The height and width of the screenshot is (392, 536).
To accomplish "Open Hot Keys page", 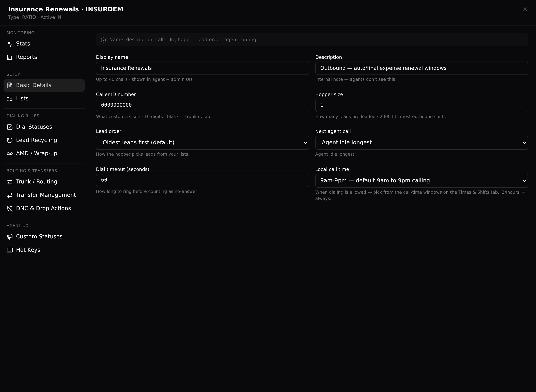I will (44, 250).
